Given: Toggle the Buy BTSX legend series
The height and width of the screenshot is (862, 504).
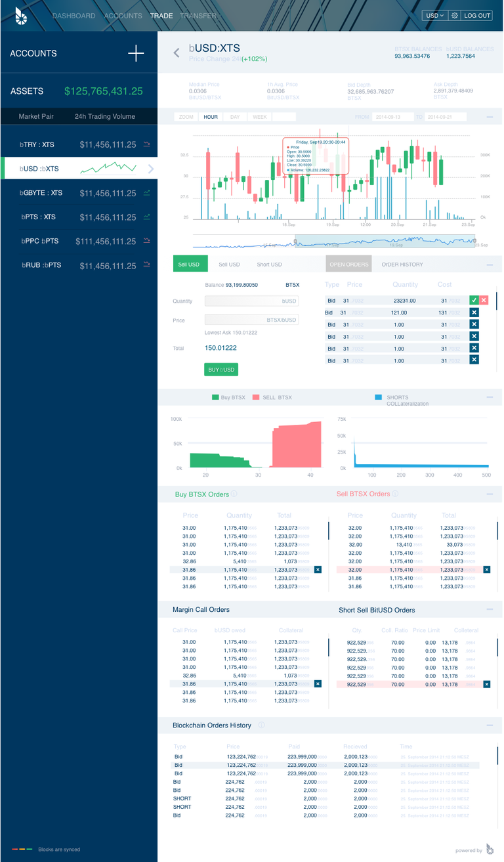Looking at the screenshot, I should (228, 397).
